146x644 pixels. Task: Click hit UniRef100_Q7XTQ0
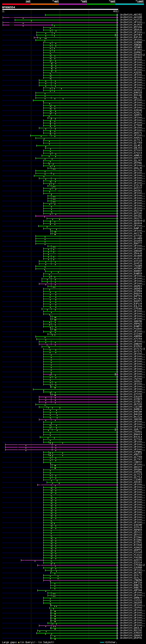(131, 236)
